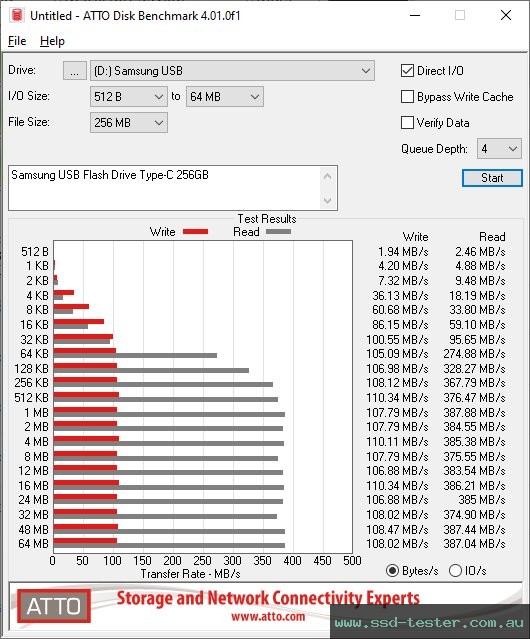
Task: Start the benchmark with Start button
Action: click(x=492, y=178)
